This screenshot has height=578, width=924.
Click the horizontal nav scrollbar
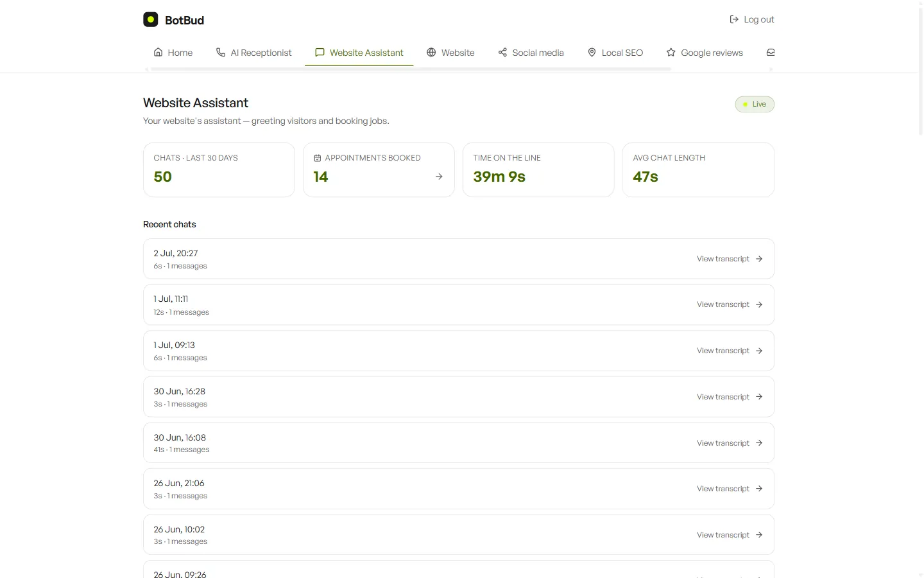click(x=411, y=69)
